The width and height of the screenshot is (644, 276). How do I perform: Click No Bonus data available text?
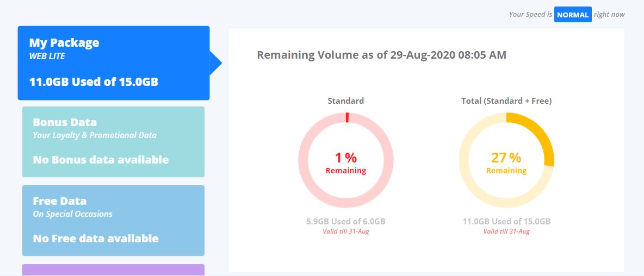101,160
